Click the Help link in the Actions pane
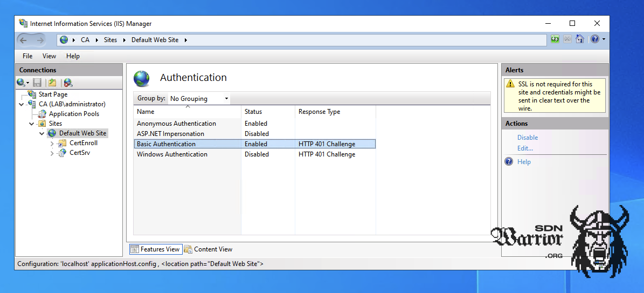The height and width of the screenshot is (293, 644). click(x=524, y=162)
